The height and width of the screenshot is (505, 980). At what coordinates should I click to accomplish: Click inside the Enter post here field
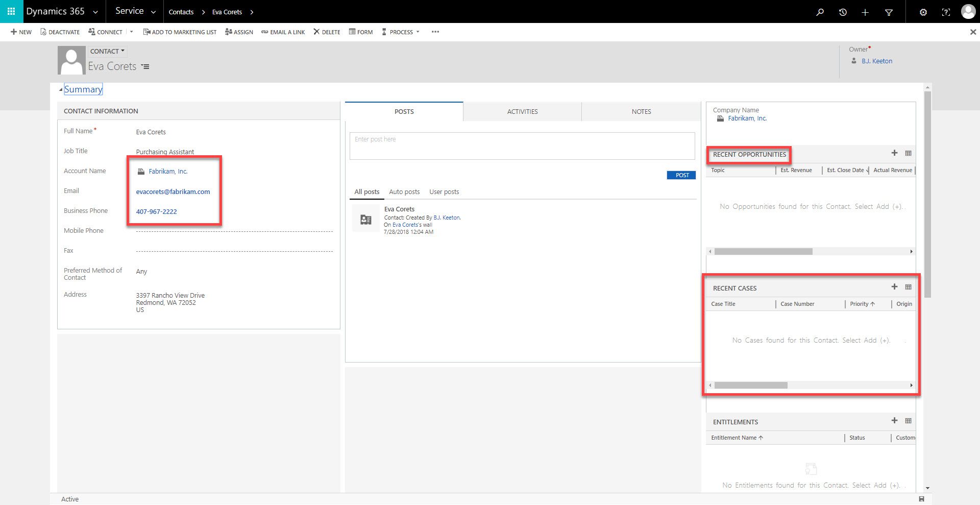[522, 146]
